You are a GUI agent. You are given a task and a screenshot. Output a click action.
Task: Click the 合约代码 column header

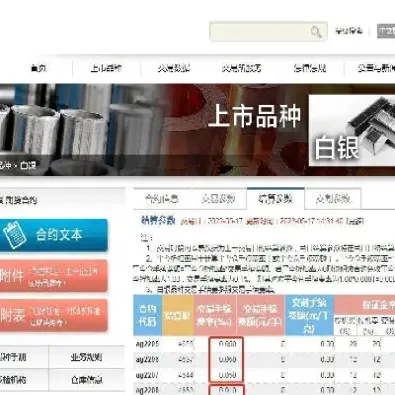point(147,315)
